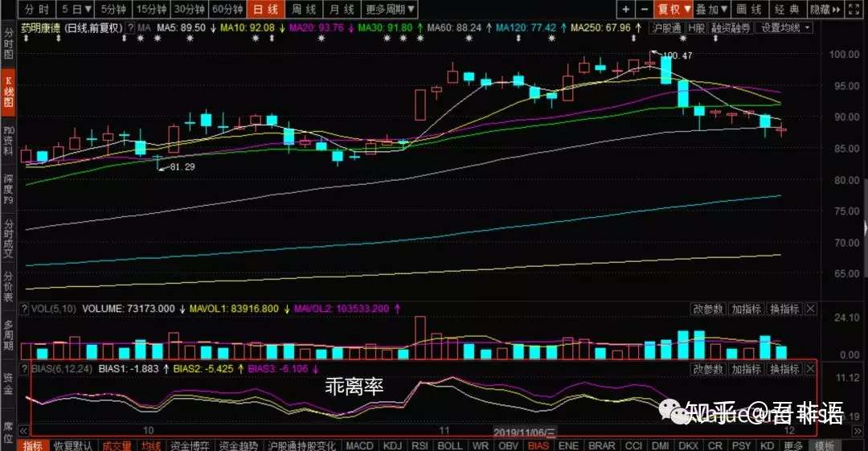Image resolution: width=868 pixels, height=451 pixels.
Task: Jump timeline left with double-arrow icon
Action: point(23,431)
